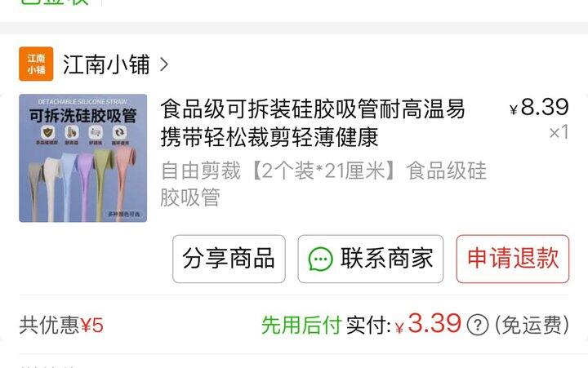
Task: Tap the 共优惠¥5 discount text
Action: (61, 325)
